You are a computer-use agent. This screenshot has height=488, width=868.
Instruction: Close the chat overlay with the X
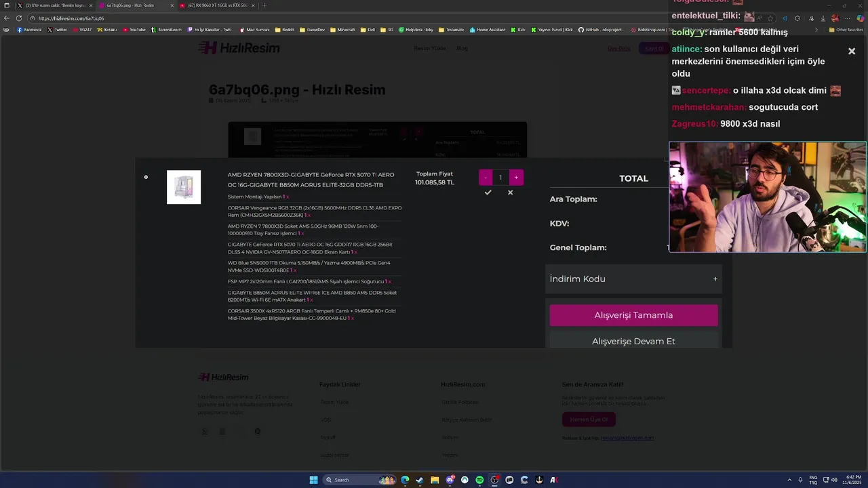pyautogui.click(x=852, y=52)
